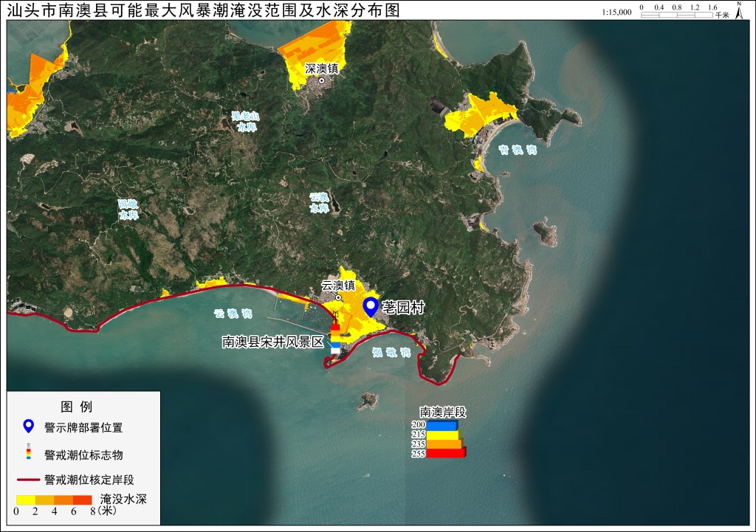Click the 警戒潮位标志物 legend text
Screen dimensions: 756x532
[x=83, y=455]
